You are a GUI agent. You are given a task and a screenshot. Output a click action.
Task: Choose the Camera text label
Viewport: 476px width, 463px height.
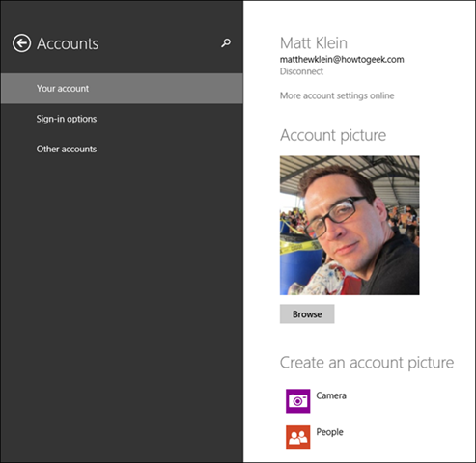pos(331,395)
